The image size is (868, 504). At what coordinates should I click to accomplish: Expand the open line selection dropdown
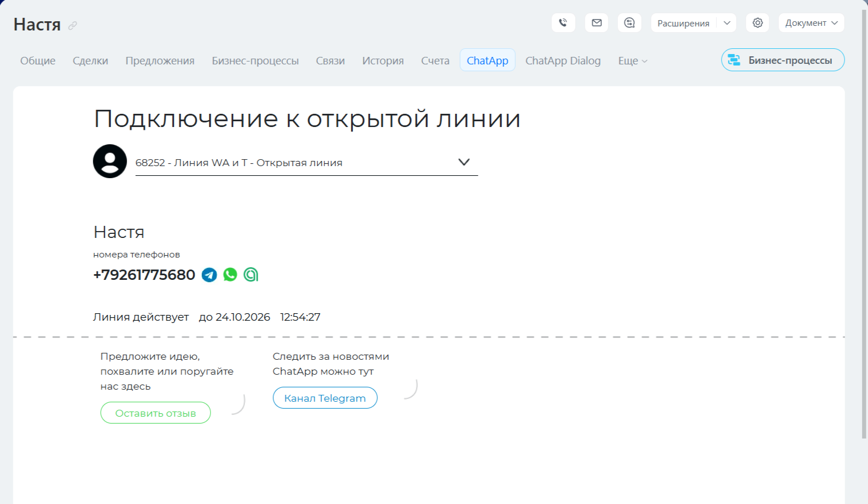coord(463,162)
